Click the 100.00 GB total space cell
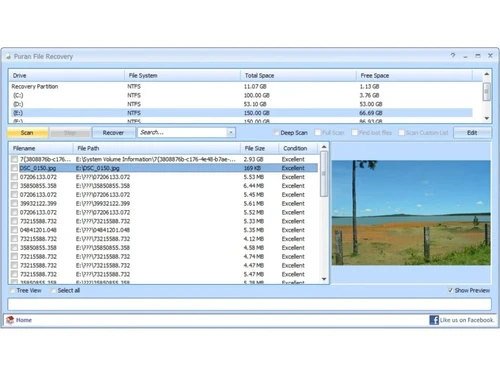 [257, 95]
